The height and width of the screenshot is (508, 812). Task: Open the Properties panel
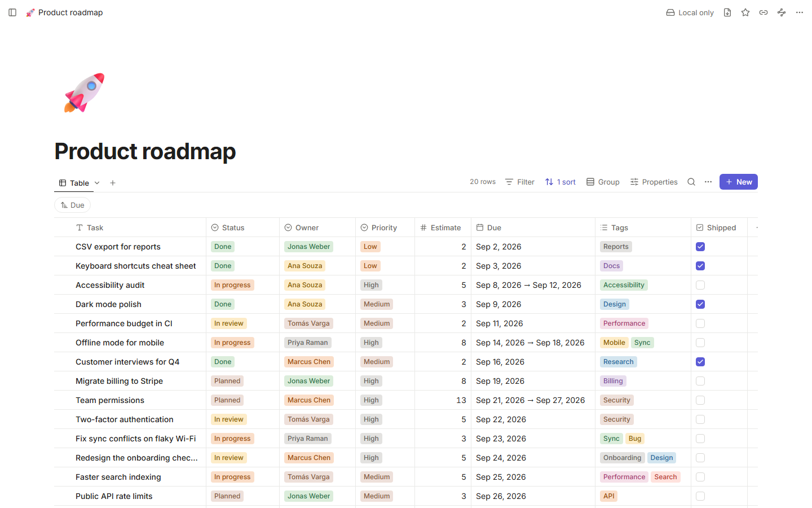(x=654, y=182)
